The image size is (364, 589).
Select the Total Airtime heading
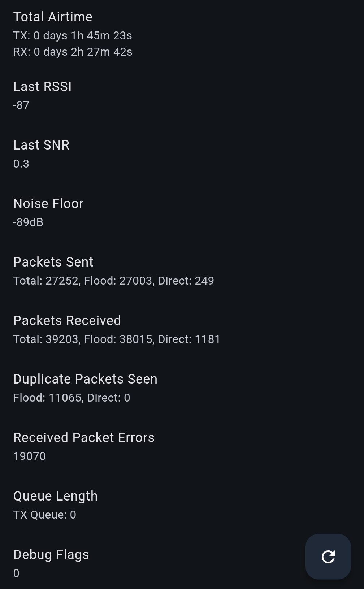tap(53, 17)
